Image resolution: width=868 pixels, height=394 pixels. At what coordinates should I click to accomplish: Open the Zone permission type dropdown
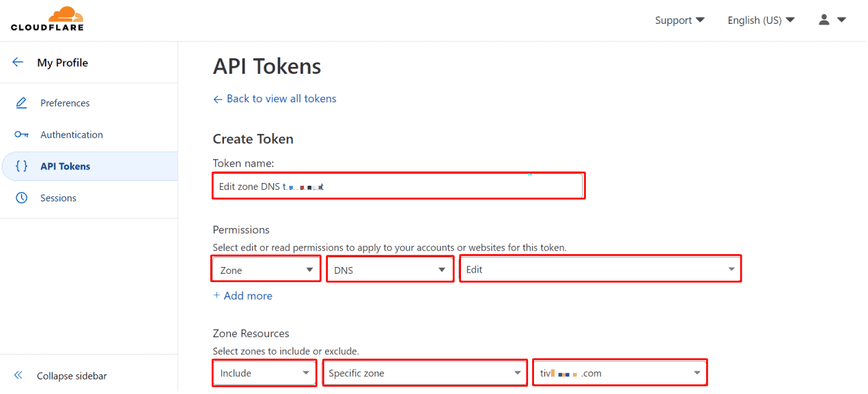tap(265, 269)
